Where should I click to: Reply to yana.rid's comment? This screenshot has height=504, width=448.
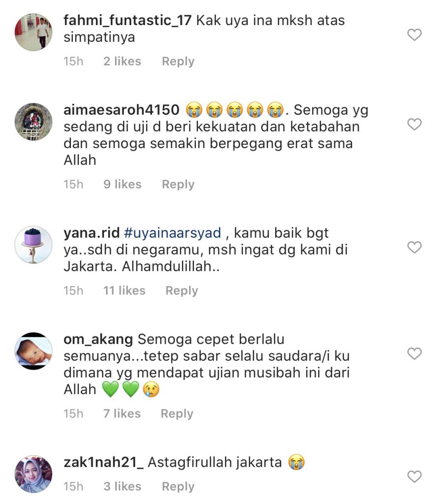pyautogui.click(x=182, y=290)
